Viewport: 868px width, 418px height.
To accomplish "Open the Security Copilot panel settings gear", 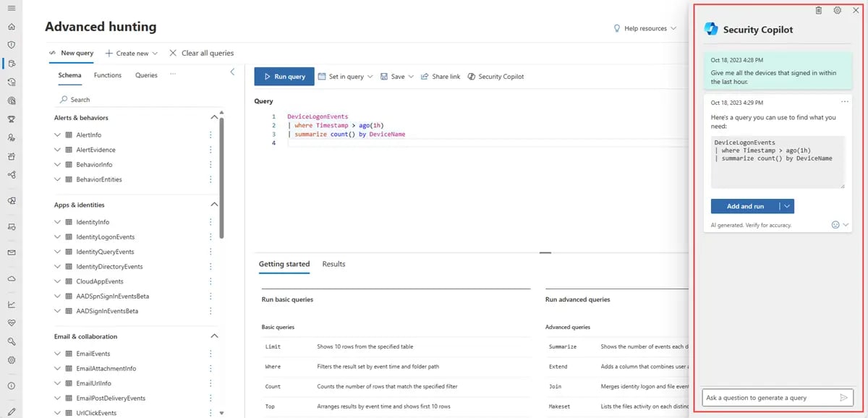I will [838, 10].
